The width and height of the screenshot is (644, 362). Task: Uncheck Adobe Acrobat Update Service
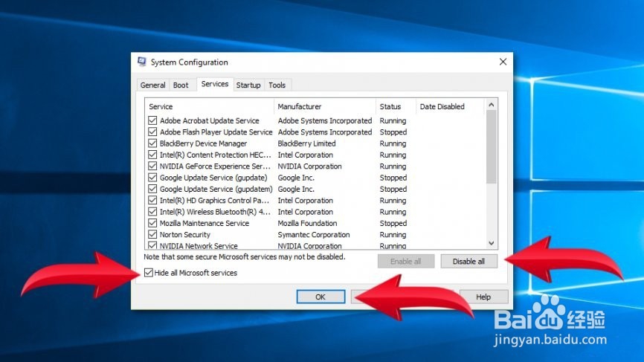[152, 120]
